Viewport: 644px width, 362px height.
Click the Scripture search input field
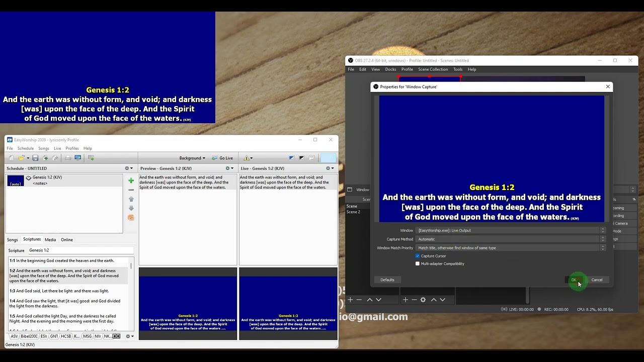[x=80, y=250]
